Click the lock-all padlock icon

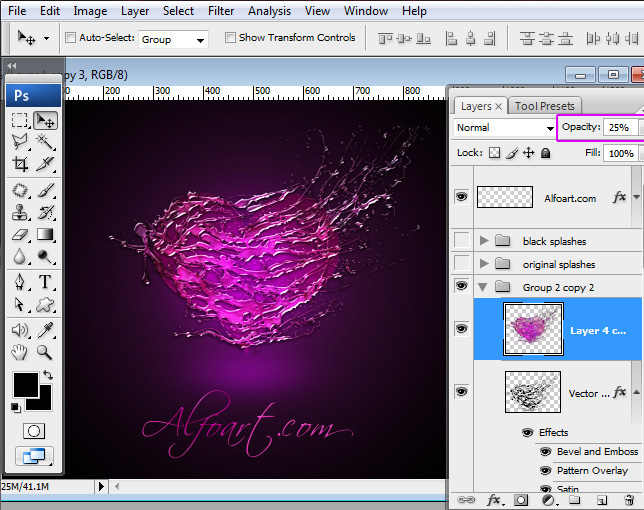tap(545, 153)
